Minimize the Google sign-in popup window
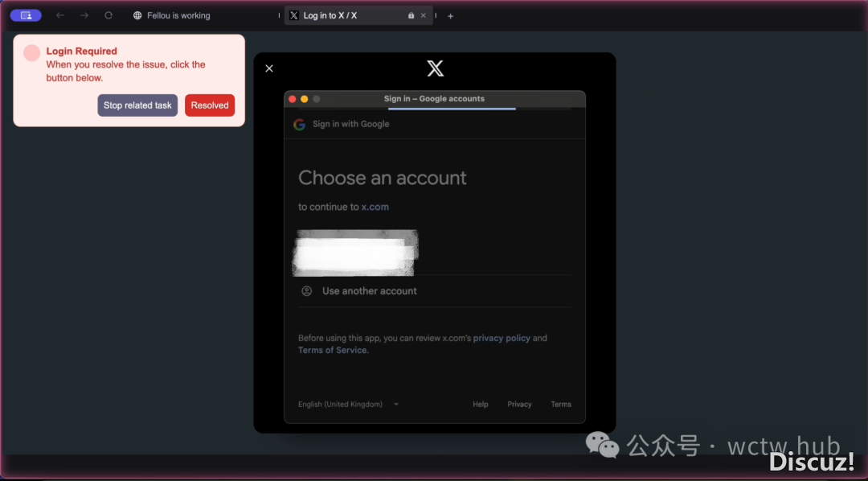 click(305, 99)
